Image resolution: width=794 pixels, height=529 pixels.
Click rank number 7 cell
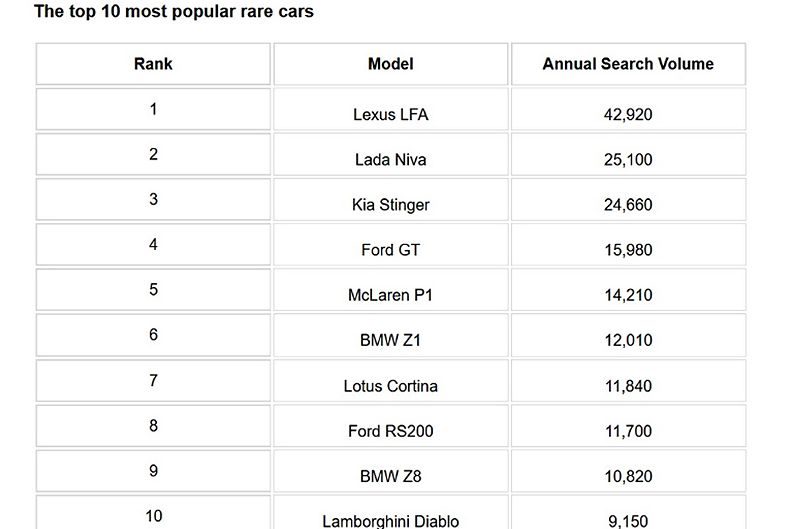153,381
